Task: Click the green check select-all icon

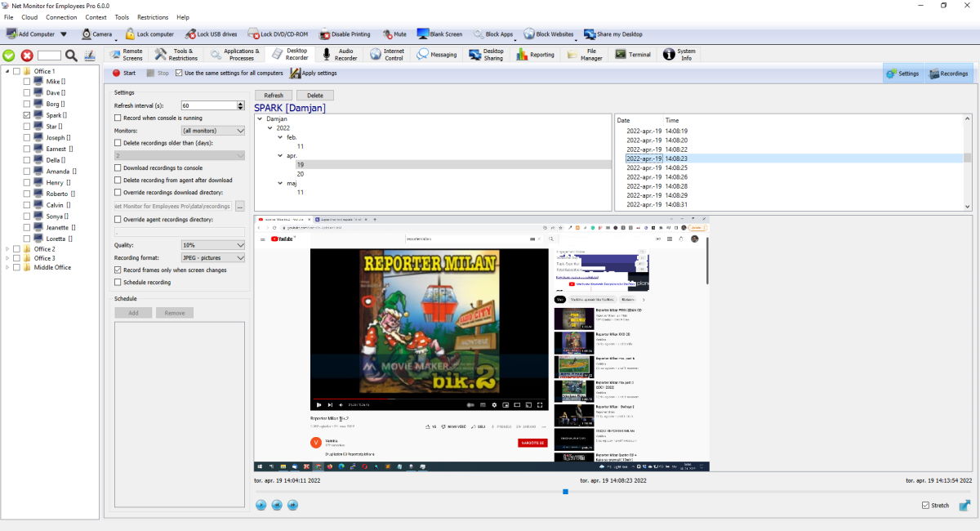Action: (x=9, y=56)
